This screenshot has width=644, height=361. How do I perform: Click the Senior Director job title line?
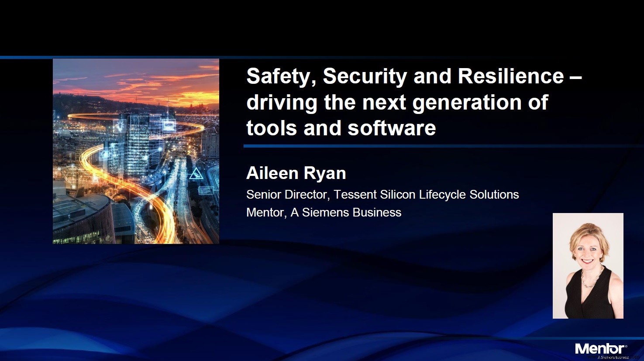(382, 194)
